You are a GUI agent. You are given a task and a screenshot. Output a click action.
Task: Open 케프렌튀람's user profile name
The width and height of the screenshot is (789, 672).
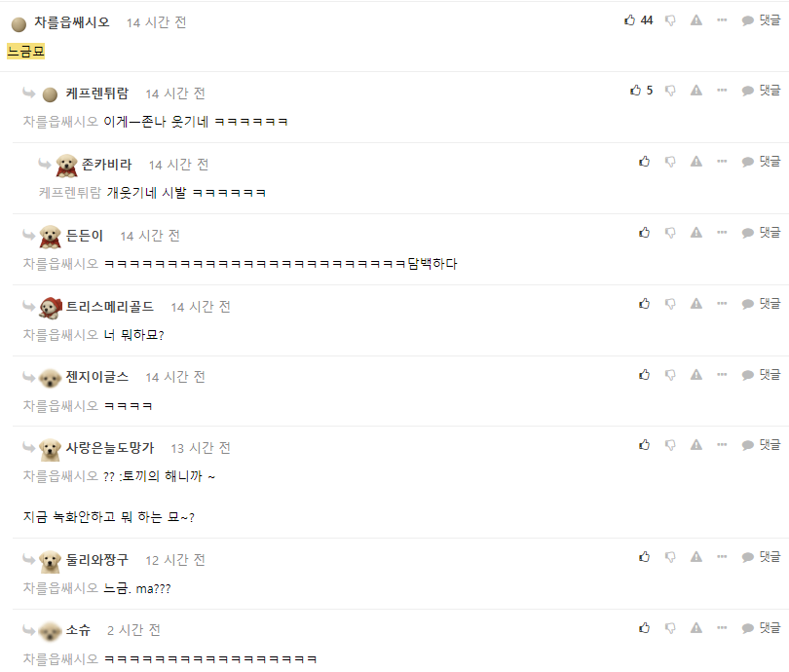coord(97,93)
